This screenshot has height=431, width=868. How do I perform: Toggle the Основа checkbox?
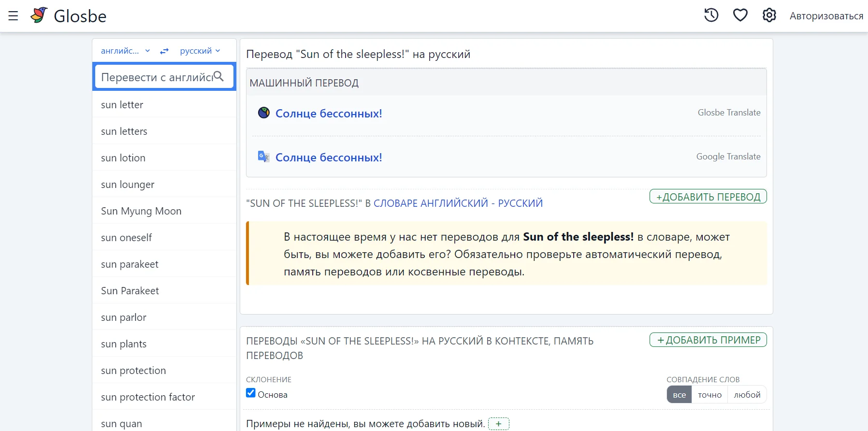coord(251,393)
